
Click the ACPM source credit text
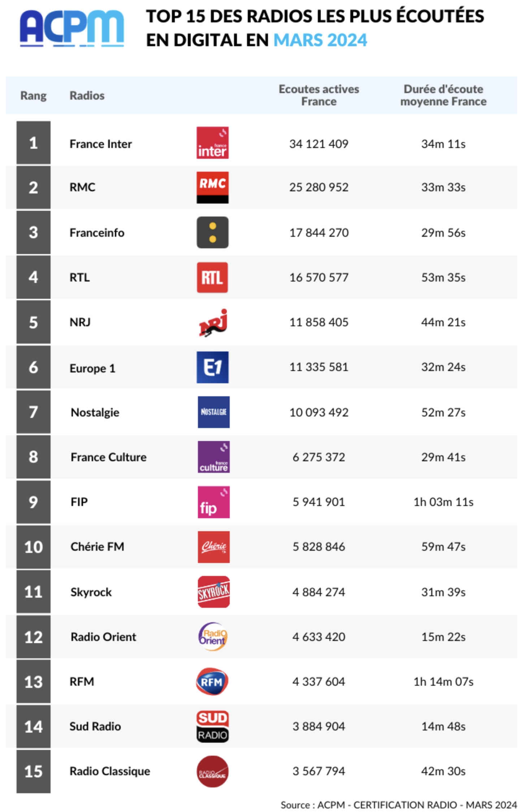point(398,805)
